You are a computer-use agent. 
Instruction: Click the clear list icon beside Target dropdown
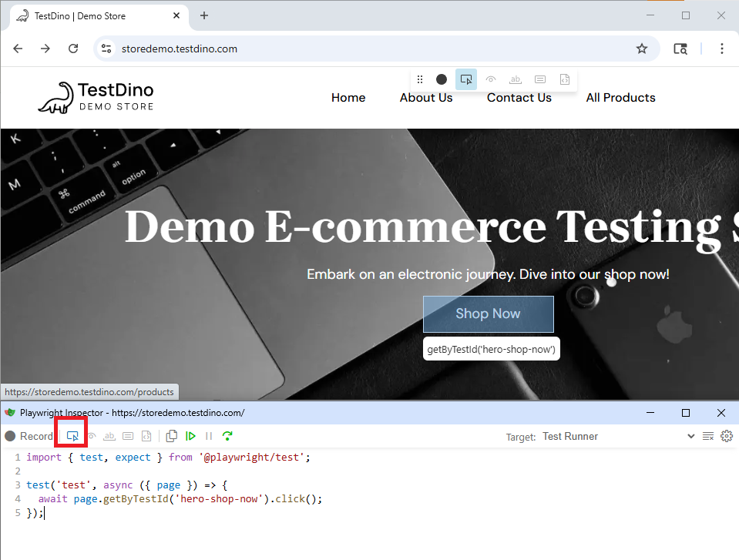point(708,436)
